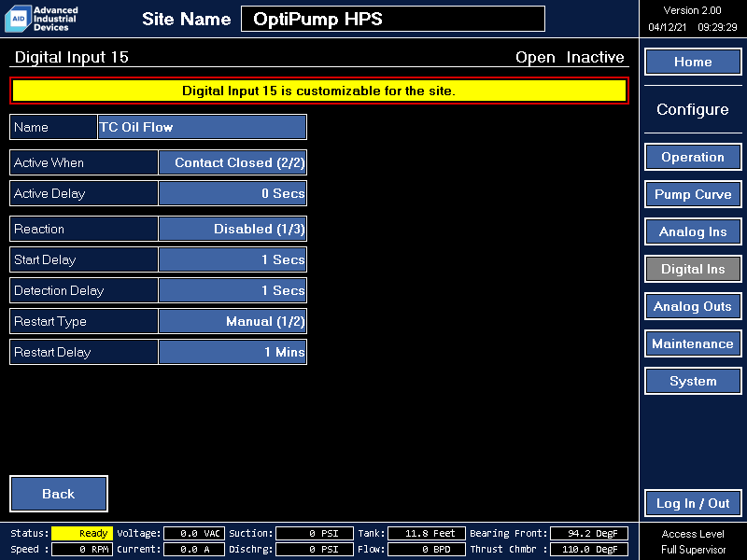Change the Detection Delay 1 Secs value
Viewport: 747px width, 560px height.
coord(233,290)
